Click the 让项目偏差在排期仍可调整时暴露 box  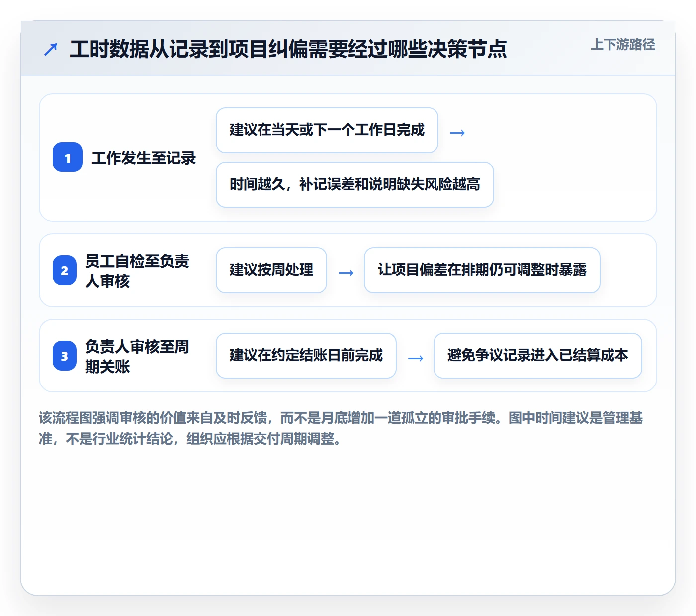click(x=482, y=270)
